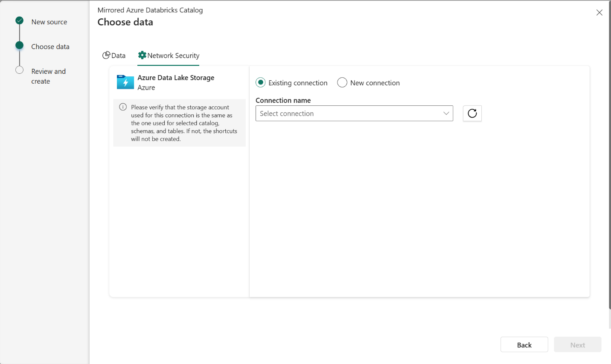The height and width of the screenshot is (364, 611).
Task: Click the info icon in the storage notice
Action: (x=123, y=107)
